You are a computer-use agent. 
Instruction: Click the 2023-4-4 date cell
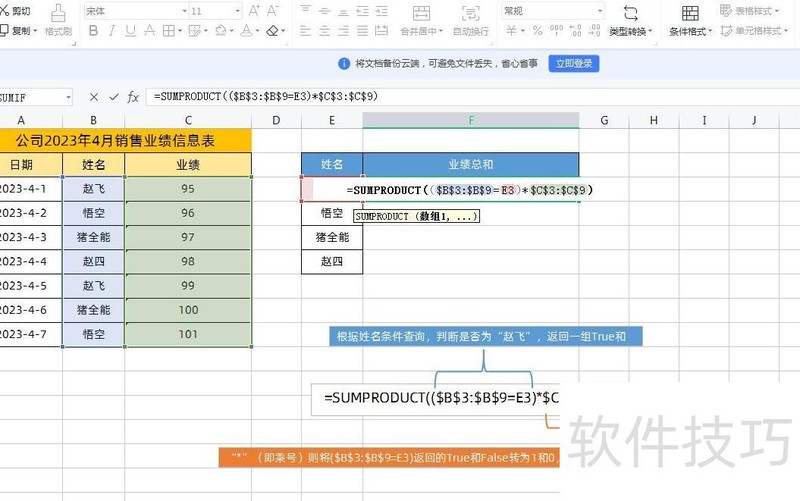30,262
